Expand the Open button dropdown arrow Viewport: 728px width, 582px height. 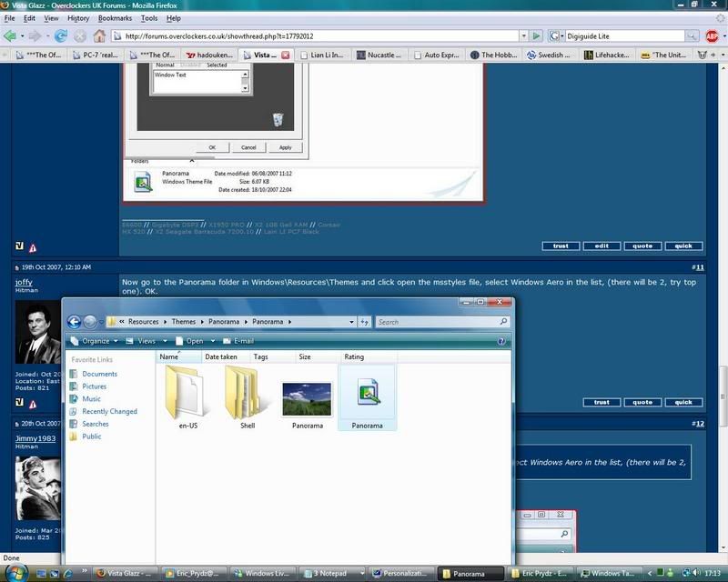pyautogui.click(x=213, y=341)
